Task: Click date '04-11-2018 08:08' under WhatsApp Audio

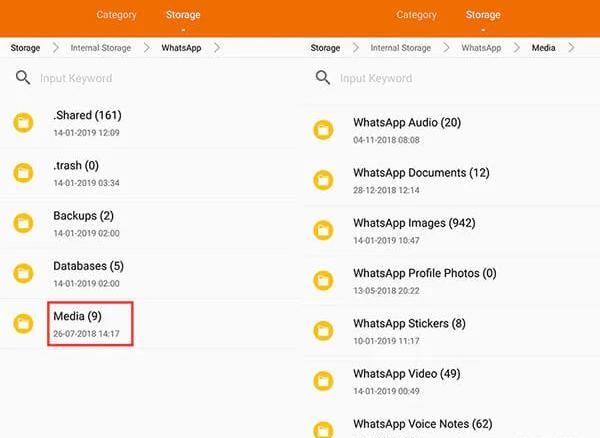Action: 386,140
